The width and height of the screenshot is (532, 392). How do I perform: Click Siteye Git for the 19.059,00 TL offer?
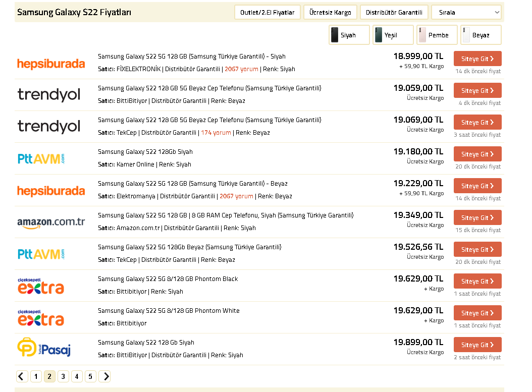(477, 90)
